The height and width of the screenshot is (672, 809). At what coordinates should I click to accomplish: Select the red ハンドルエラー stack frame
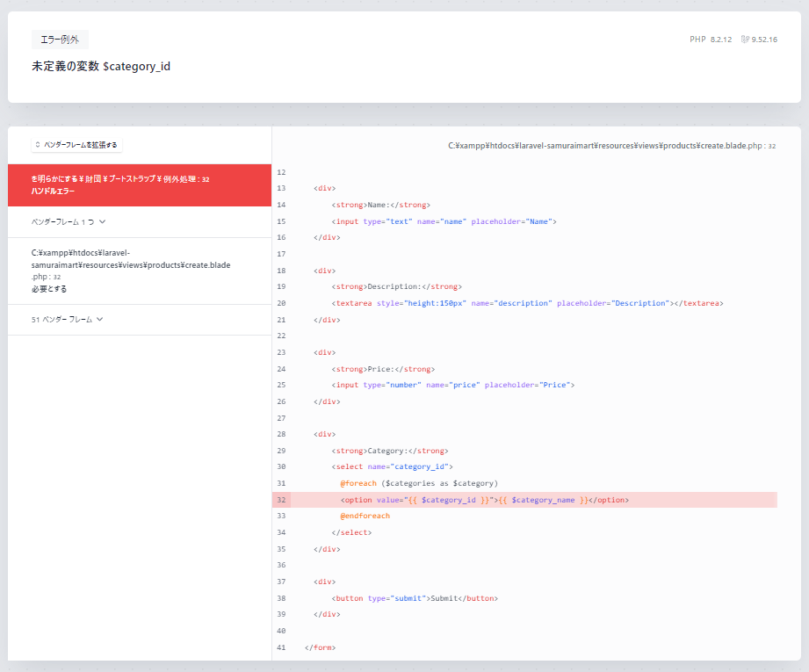pos(139,184)
